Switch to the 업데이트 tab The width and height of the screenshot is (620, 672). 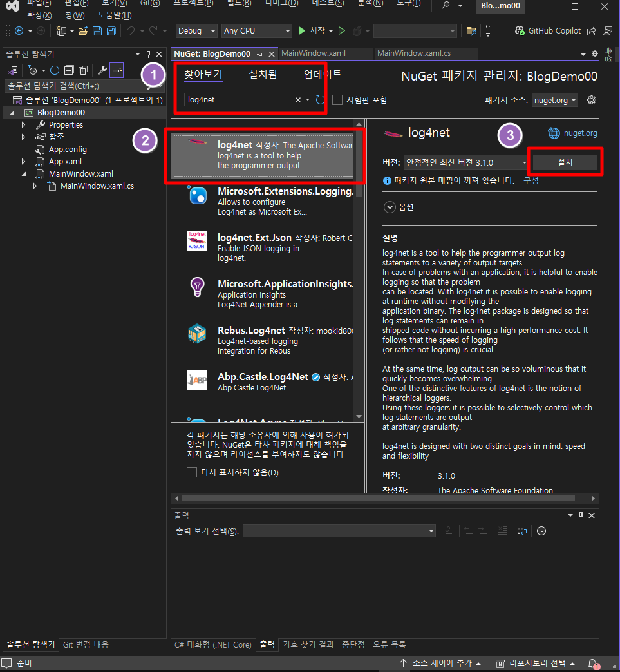point(323,74)
